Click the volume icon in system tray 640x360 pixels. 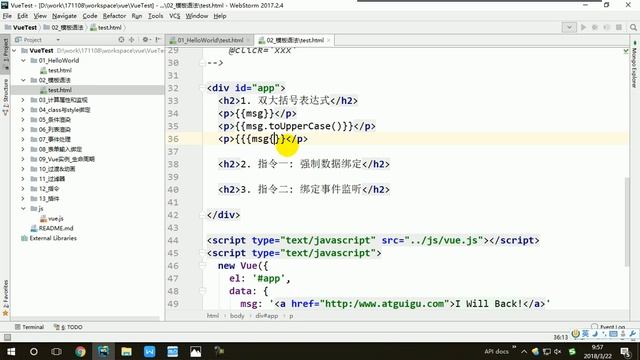click(x=558, y=351)
